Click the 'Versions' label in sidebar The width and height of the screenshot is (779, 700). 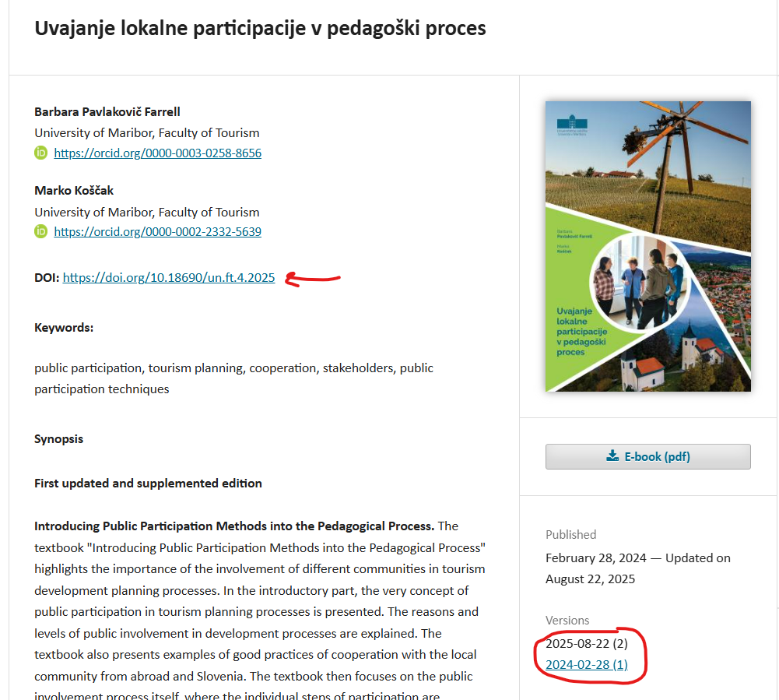pyautogui.click(x=567, y=621)
